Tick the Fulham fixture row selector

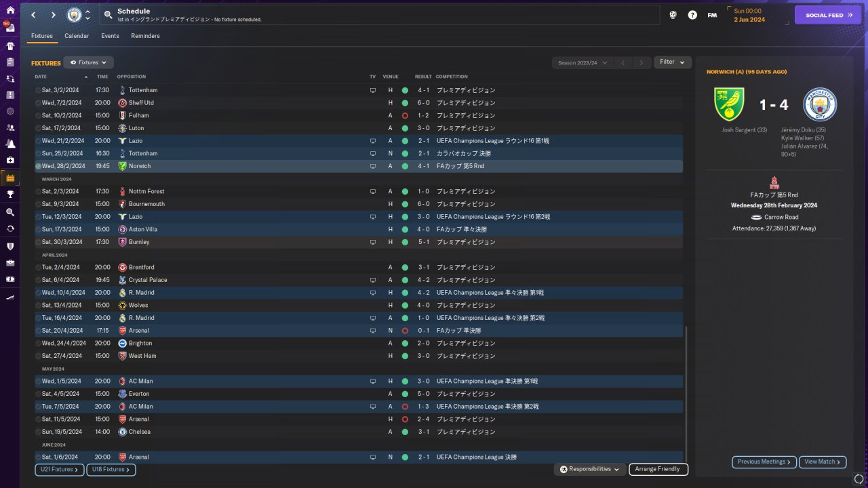38,116
